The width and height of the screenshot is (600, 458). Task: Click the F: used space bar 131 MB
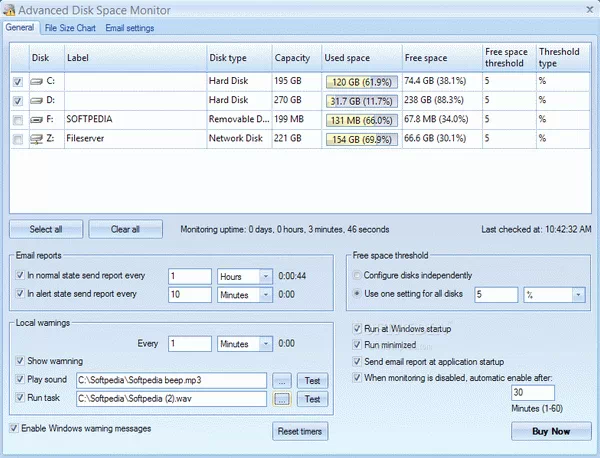[362, 121]
